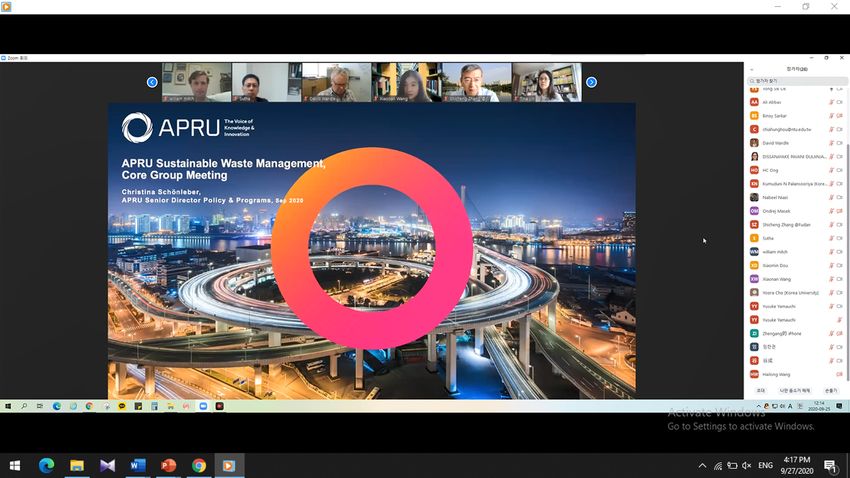Toggle Hailong Wang's video camera icon
The image size is (850, 478).
[839, 374]
